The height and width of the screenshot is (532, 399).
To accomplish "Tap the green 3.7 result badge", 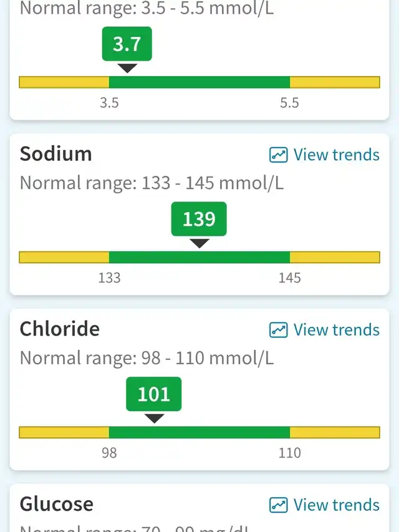I will tap(127, 44).
